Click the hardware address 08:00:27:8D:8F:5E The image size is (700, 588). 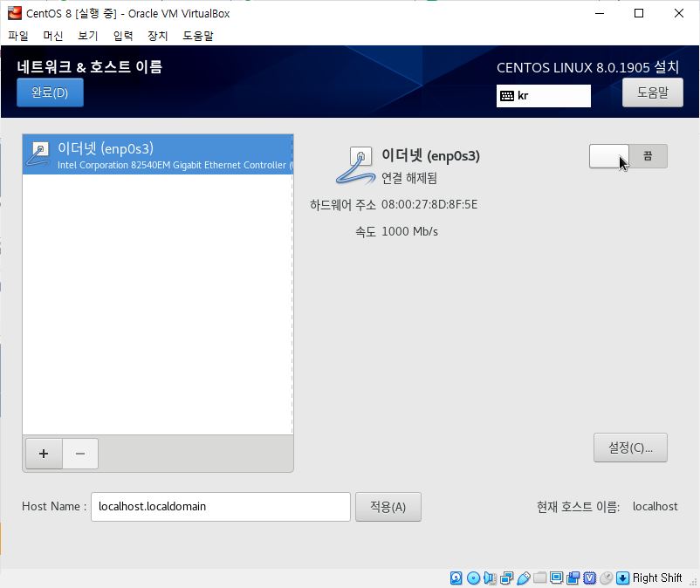(429, 204)
